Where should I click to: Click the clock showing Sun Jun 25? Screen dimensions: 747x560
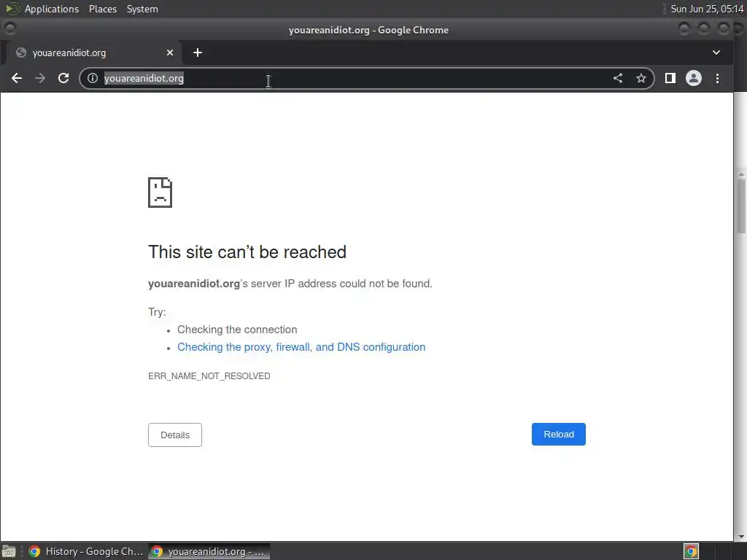(x=707, y=9)
